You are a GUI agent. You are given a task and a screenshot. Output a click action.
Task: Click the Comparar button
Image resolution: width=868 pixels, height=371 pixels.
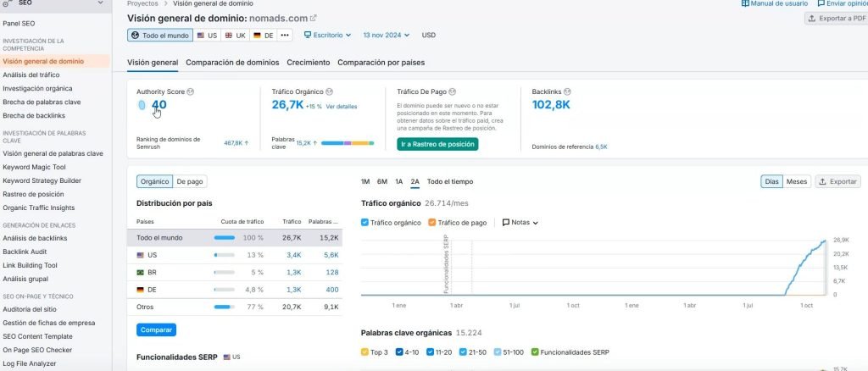(156, 330)
